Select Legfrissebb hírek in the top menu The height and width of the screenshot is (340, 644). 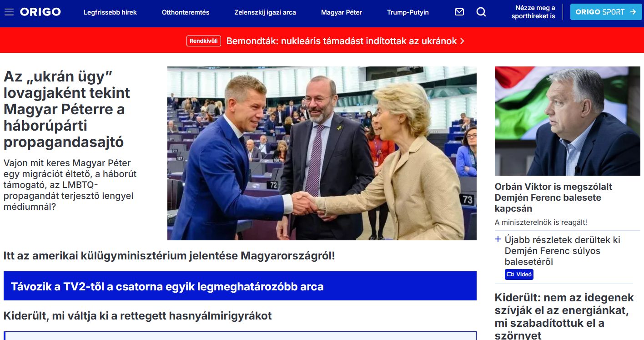(110, 12)
